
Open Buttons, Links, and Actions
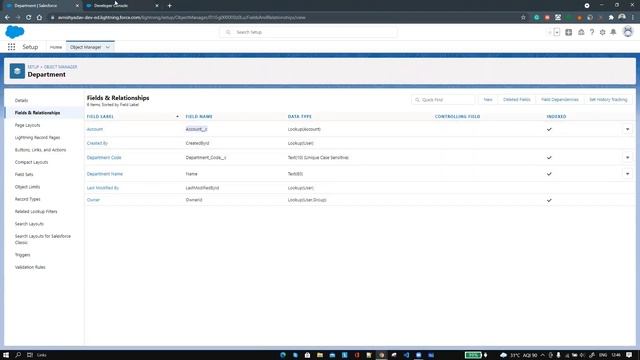pos(40,150)
